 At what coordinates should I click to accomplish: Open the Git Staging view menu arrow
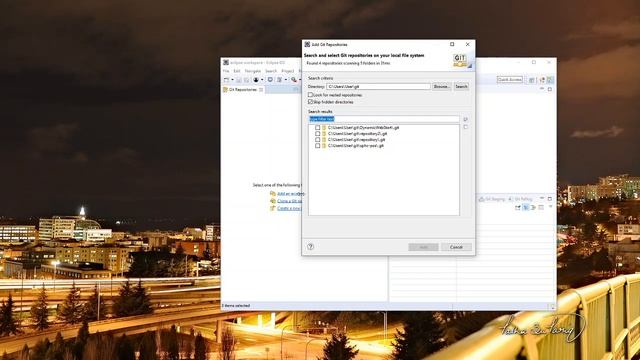pos(550,207)
